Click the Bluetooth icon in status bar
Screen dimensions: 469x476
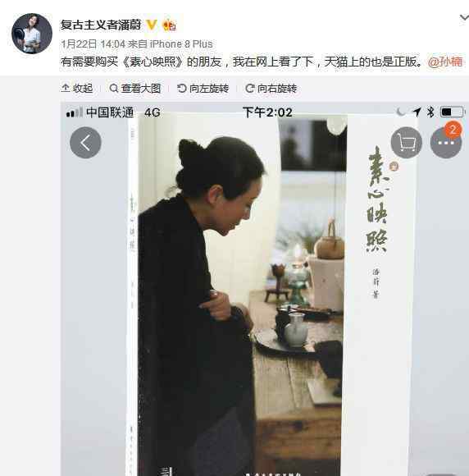click(x=430, y=112)
